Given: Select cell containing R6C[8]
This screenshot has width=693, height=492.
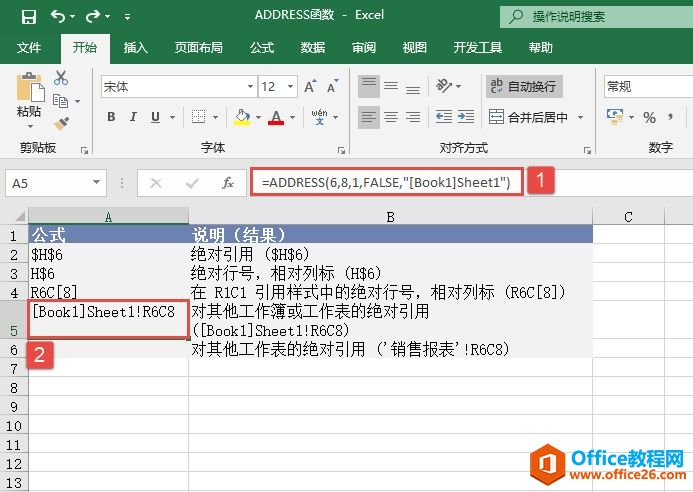Looking at the screenshot, I should [108, 292].
